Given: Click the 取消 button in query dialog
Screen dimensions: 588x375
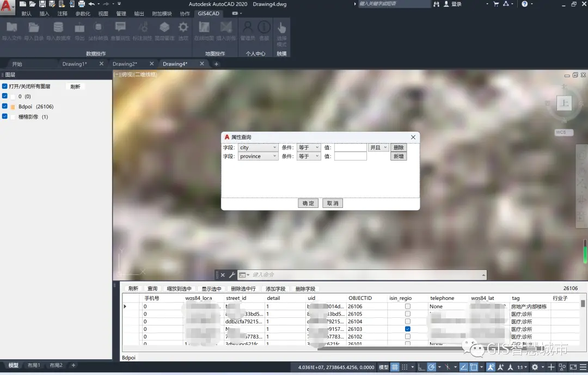Looking at the screenshot, I should pyautogui.click(x=333, y=203).
